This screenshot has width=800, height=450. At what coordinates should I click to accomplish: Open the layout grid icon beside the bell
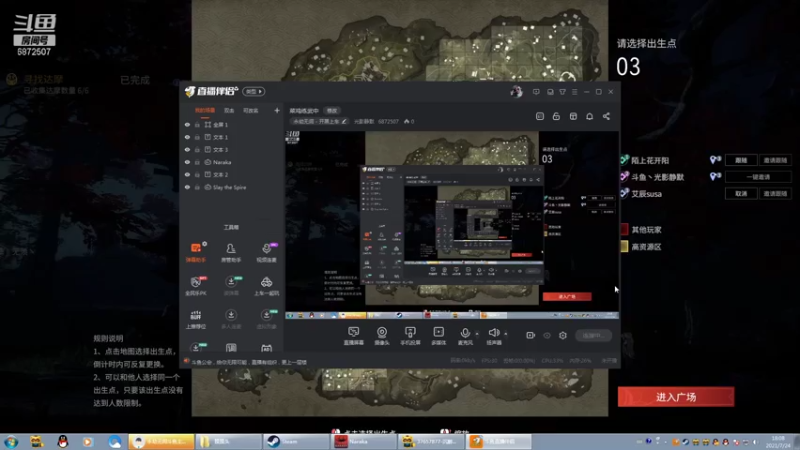pos(573,116)
